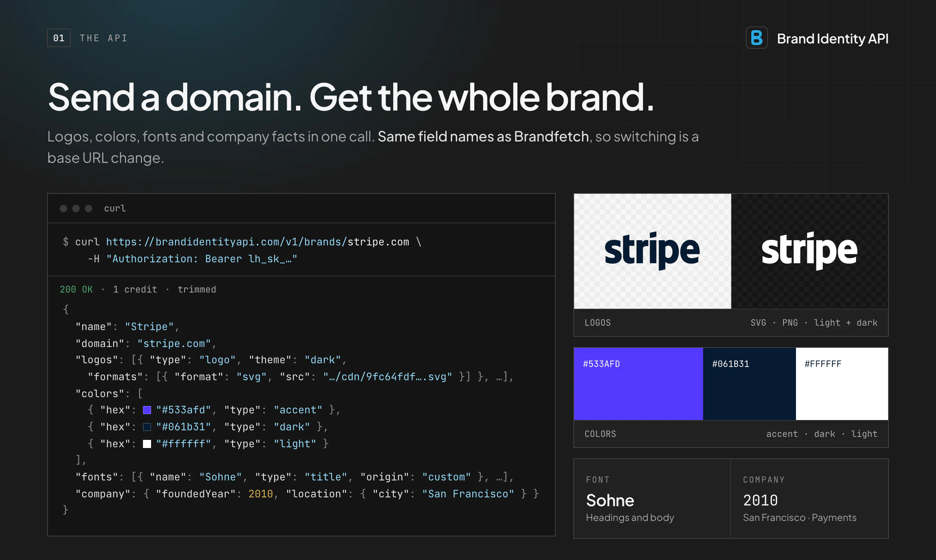This screenshot has height=560, width=936.
Task: Click Same field names as Brandfetch text
Action: 483,136
